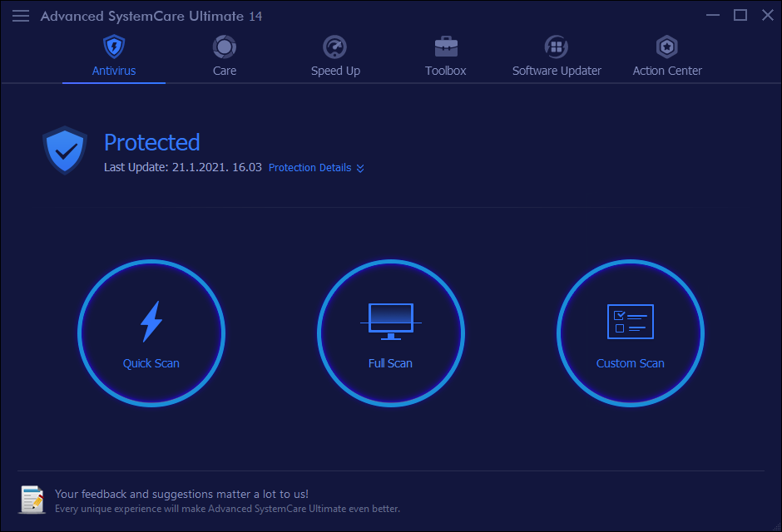Expand Protection Details using double chevron
The height and width of the screenshot is (532, 782).
(360, 169)
